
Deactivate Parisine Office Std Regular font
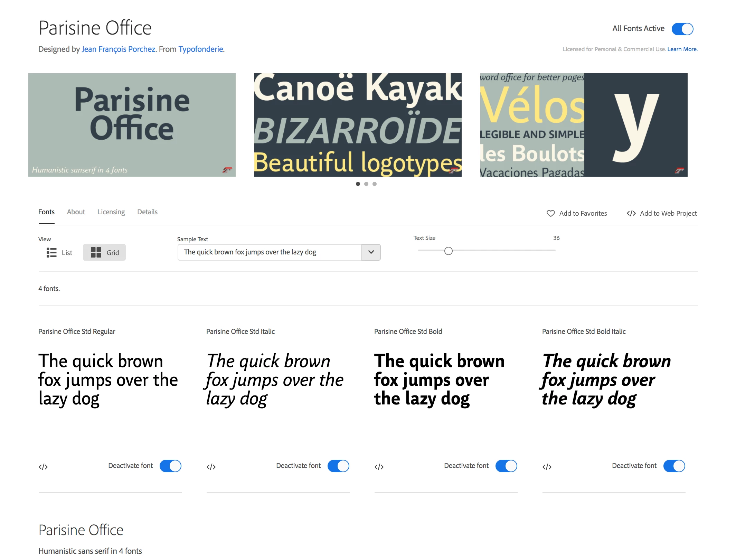click(170, 466)
